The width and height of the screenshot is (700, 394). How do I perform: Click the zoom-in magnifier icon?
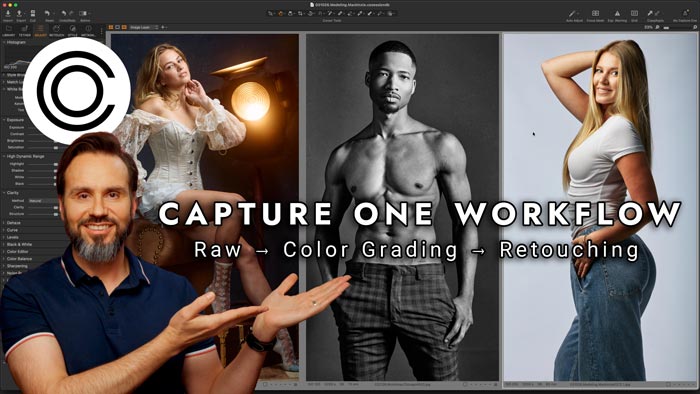point(695,27)
